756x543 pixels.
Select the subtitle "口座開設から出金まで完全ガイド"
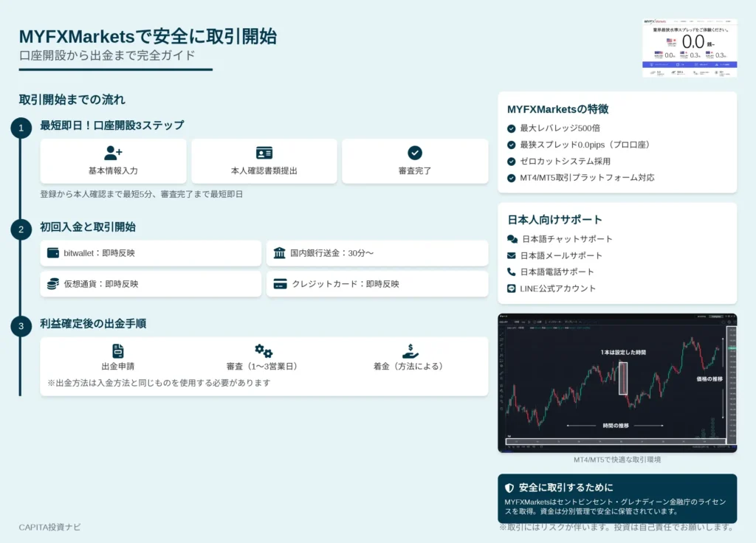[x=107, y=55]
